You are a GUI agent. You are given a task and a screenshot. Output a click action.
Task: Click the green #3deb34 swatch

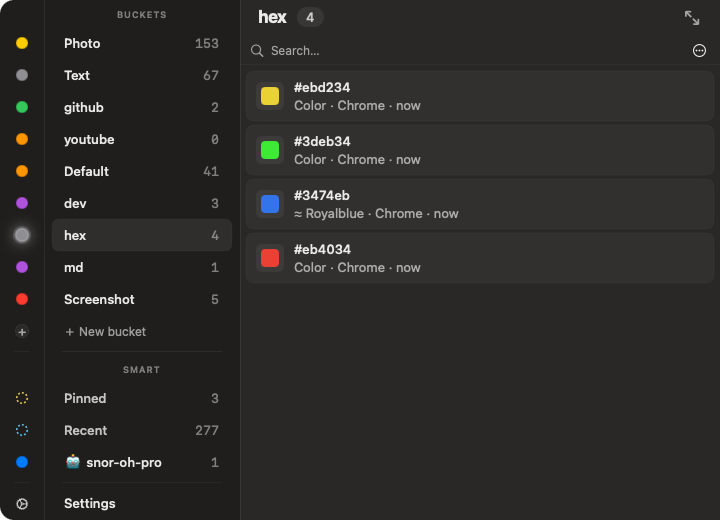point(270,150)
